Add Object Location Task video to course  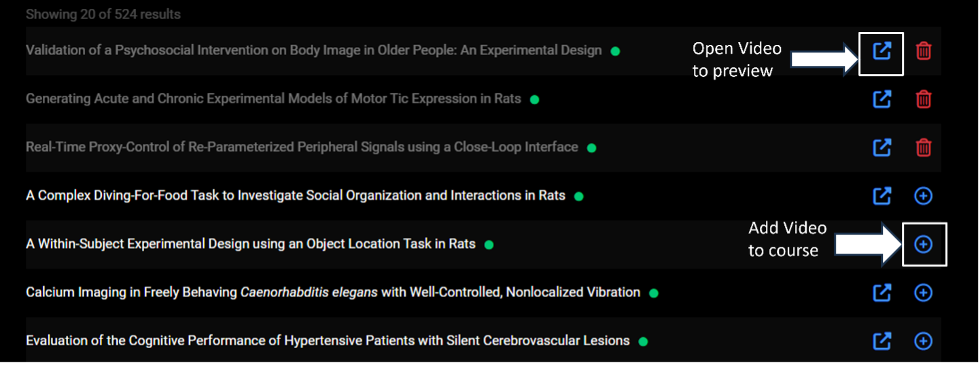(923, 244)
